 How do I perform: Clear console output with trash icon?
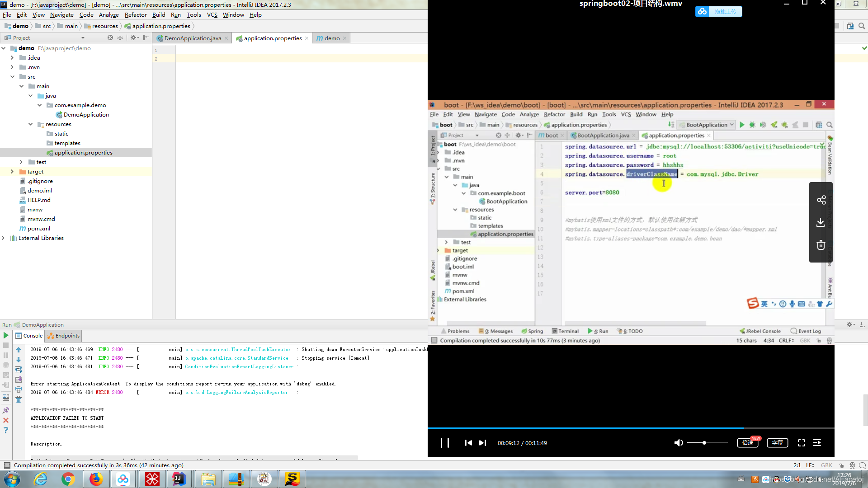pos(19,399)
